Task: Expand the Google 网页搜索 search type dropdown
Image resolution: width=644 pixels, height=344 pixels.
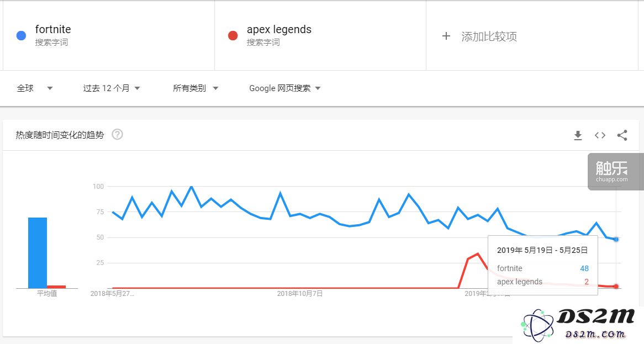Action: point(284,88)
